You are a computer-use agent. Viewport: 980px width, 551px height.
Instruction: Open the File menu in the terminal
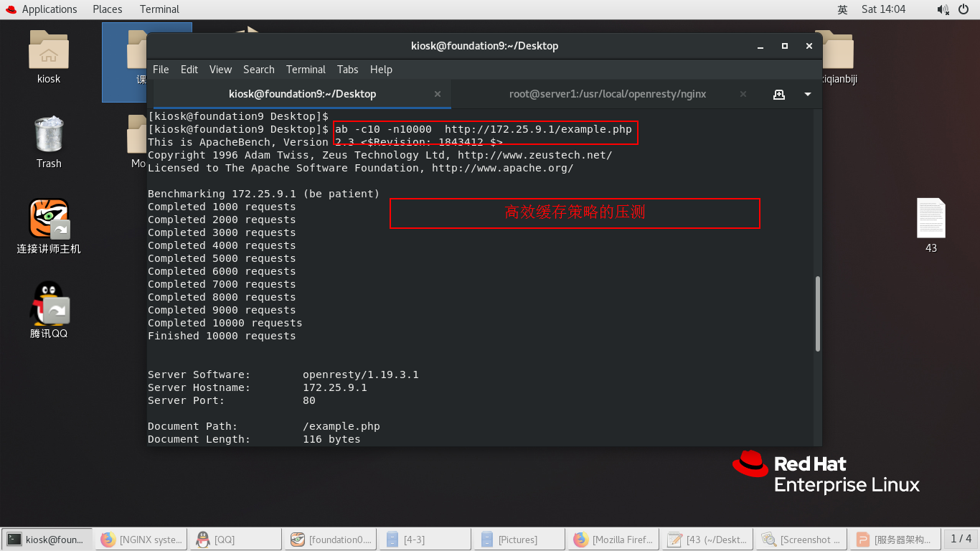click(161, 70)
